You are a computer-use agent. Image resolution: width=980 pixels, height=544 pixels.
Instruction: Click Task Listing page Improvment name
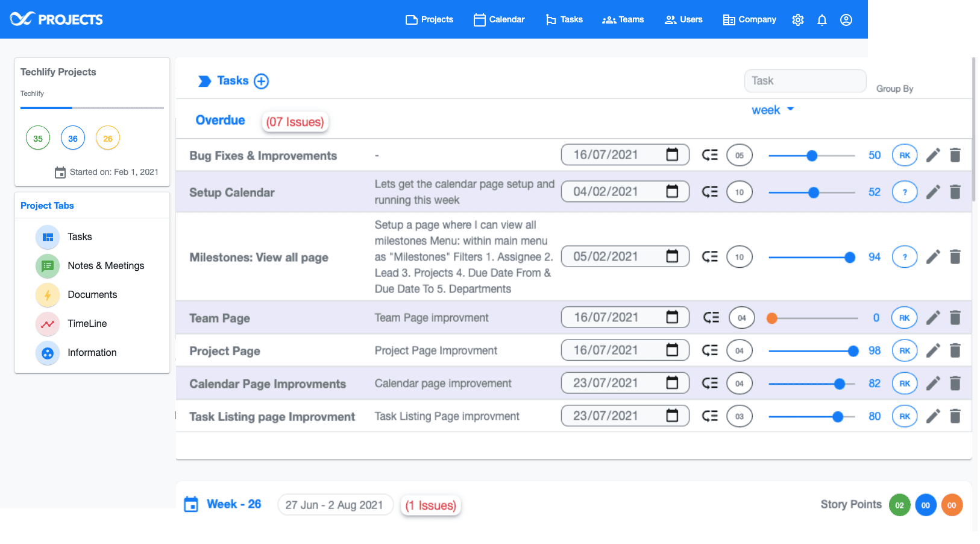(x=272, y=417)
